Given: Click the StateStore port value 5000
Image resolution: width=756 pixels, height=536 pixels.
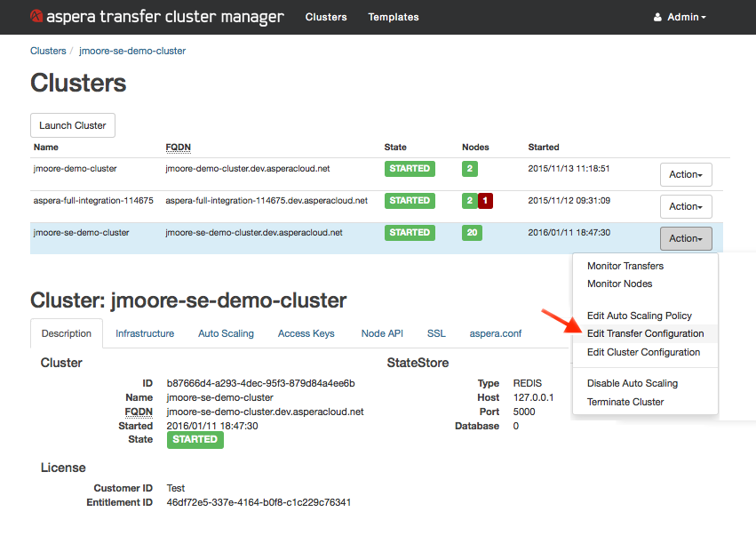Looking at the screenshot, I should coord(524,412).
